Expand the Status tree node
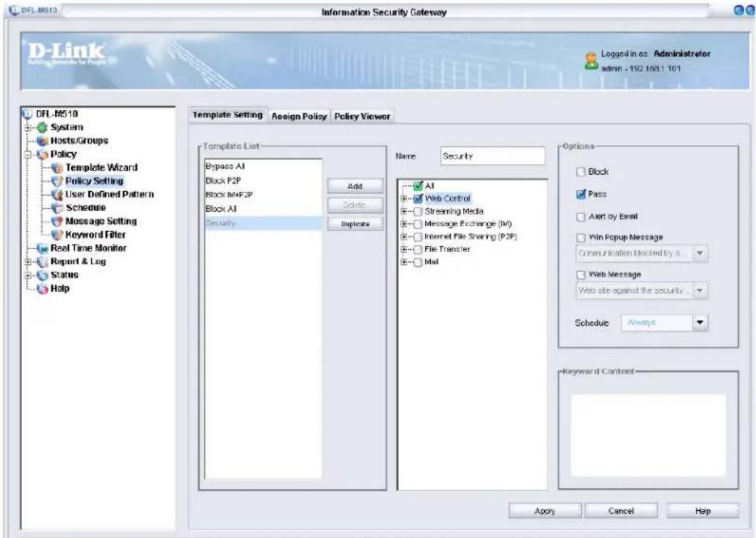756x538 pixels. pos(28,275)
